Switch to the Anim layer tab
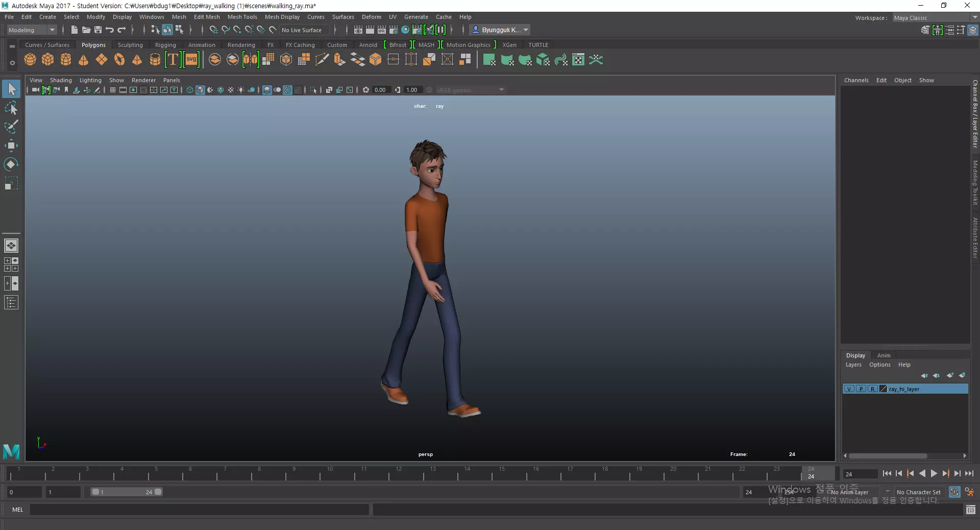Image resolution: width=980 pixels, height=530 pixels. [x=884, y=355]
